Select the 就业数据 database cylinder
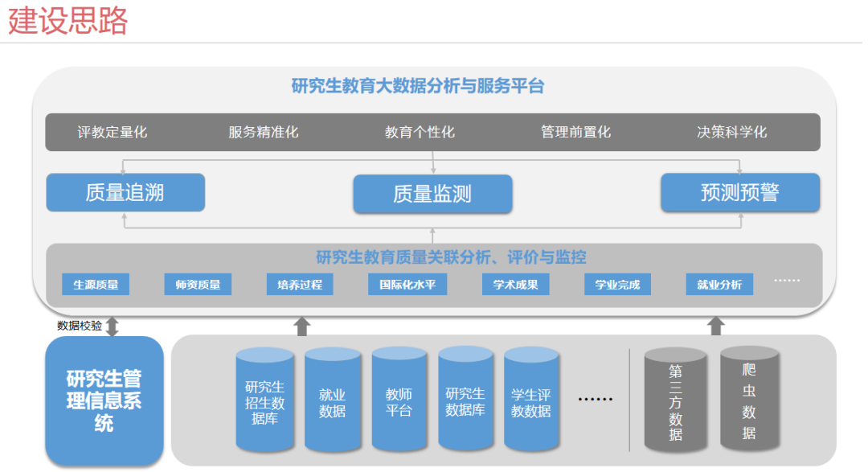 (x=332, y=401)
